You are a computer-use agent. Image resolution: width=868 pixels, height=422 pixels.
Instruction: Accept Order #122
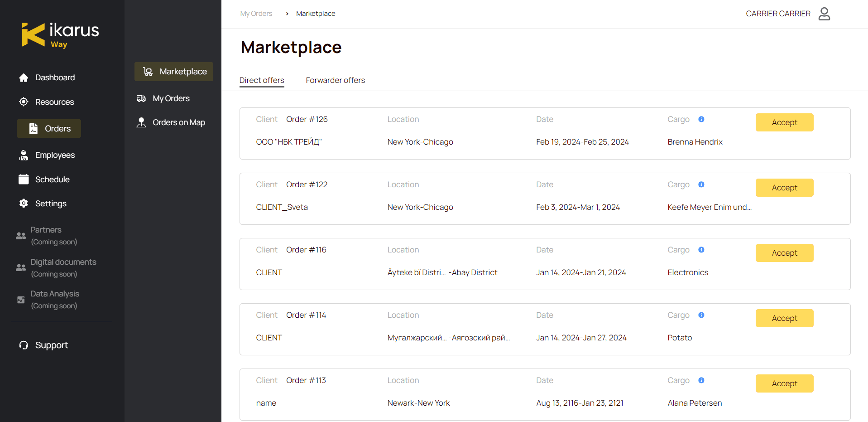pyautogui.click(x=784, y=188)
